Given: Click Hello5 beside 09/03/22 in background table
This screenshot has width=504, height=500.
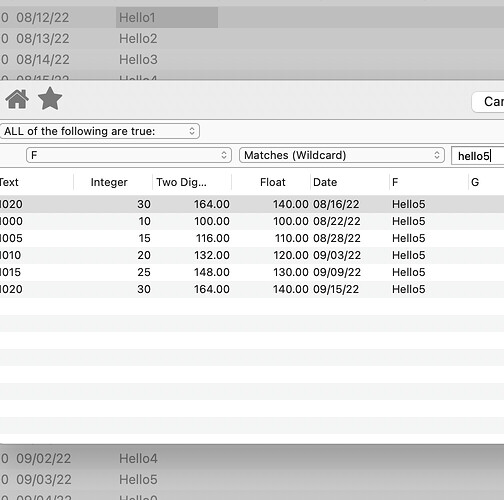Looking at the screenshot, I should click(x=138, y=479).
